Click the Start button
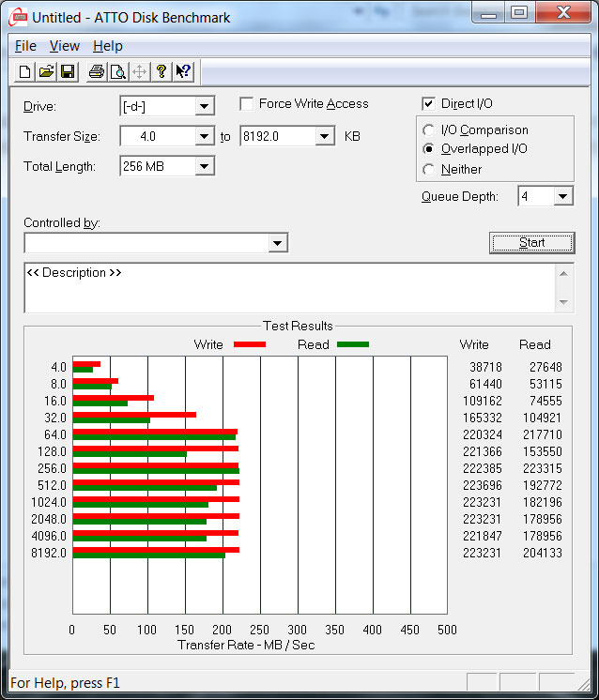This screenshot has height=700, width=599. (x=532, y=243)
